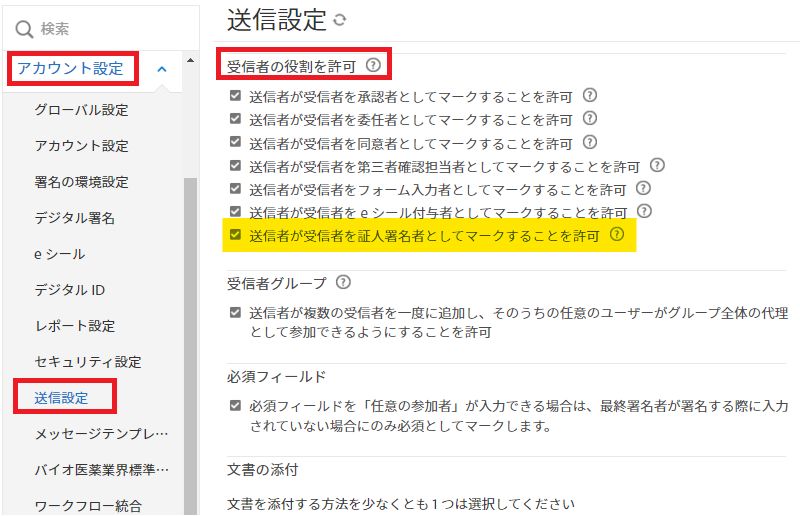Toggle 第三者確認担当者としてマーク checkbox
The image size is (800, 516).
point(235,165)
